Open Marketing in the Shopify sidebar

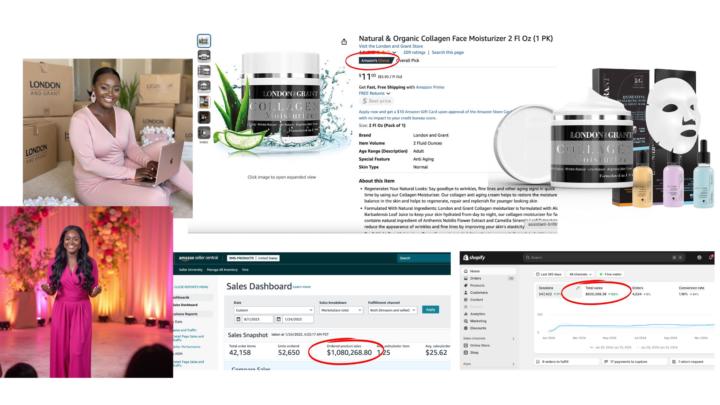489,321
